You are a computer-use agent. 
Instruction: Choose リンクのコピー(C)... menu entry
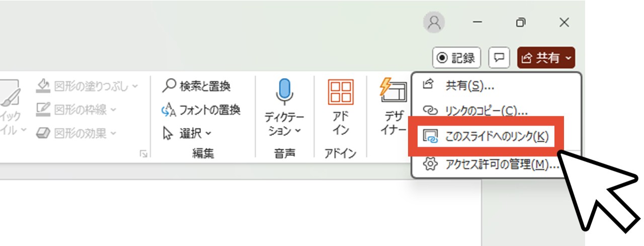(x=487, y=110)
